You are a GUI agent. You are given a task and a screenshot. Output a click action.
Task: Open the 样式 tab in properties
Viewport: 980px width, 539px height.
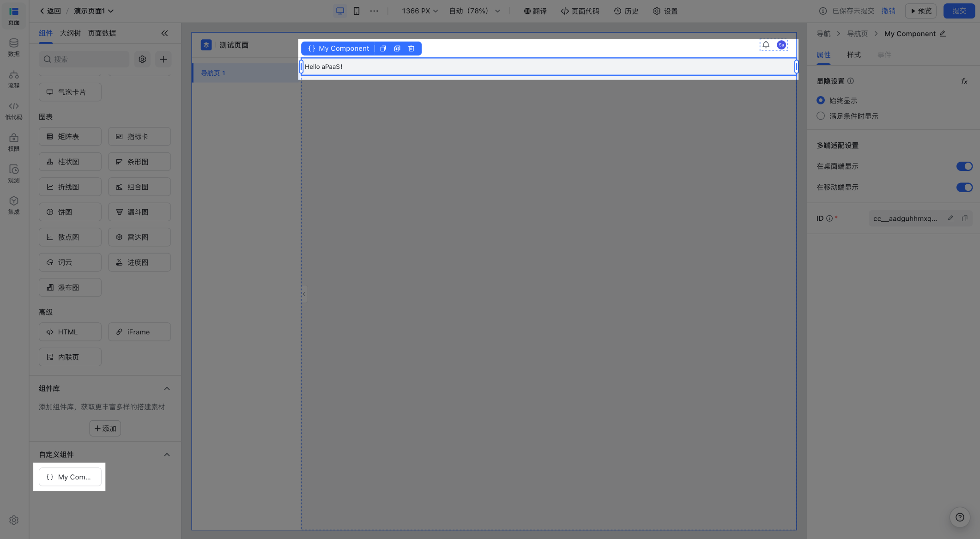pyautogui.click(x=853, y=55)
